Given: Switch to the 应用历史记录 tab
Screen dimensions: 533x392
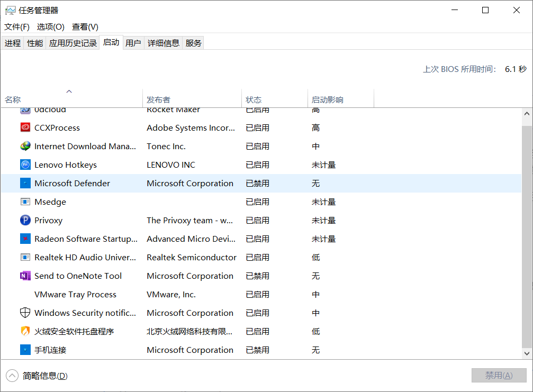Looking at the screenshot, I should (73, 43).
